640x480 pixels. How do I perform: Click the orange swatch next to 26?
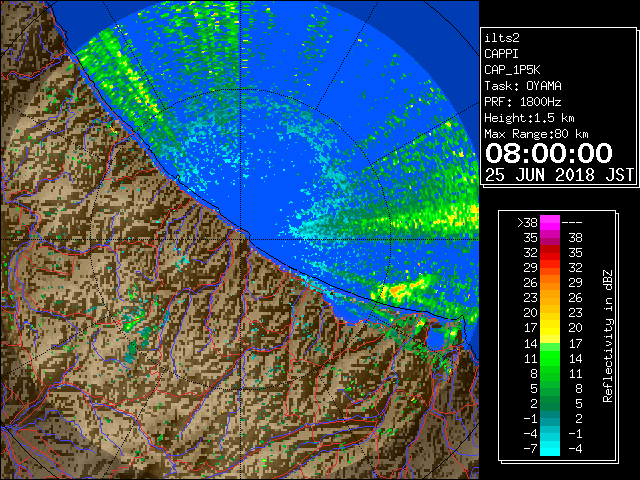tap(550, 283)
